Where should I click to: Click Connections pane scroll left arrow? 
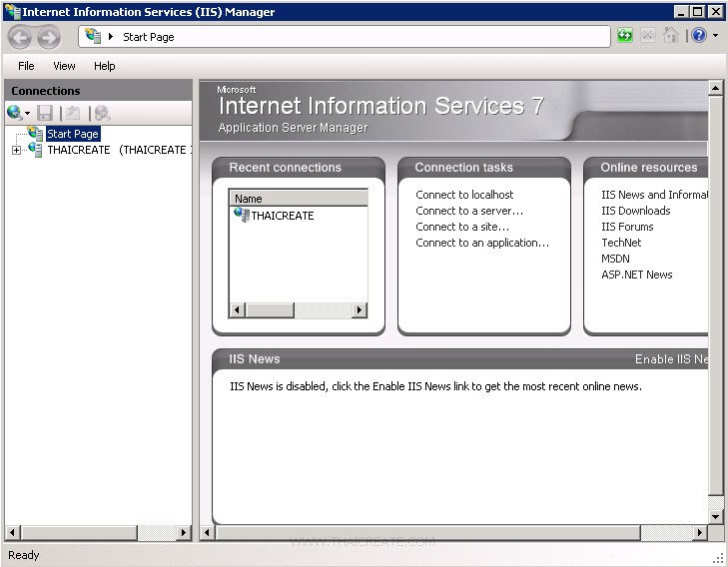pos(13,532)
